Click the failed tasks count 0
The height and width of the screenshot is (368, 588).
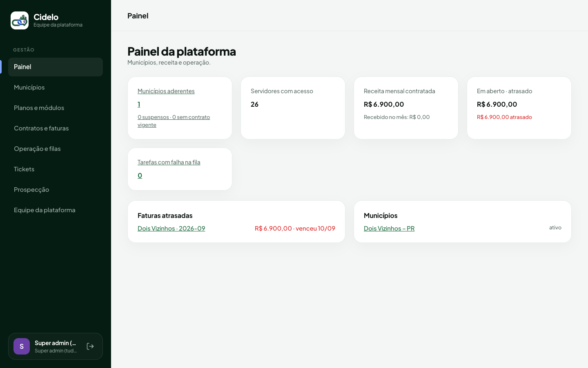point(140,175)
